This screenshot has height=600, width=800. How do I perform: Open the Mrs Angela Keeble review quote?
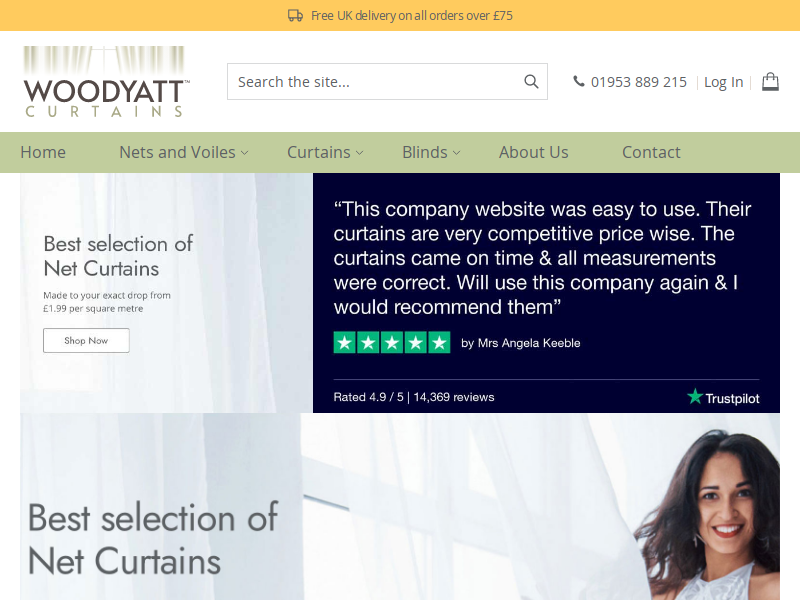[542, 258]
